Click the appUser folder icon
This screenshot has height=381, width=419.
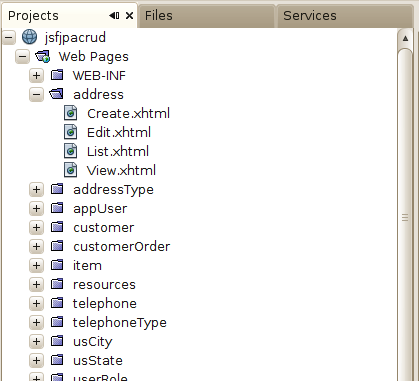click(57, 208)
